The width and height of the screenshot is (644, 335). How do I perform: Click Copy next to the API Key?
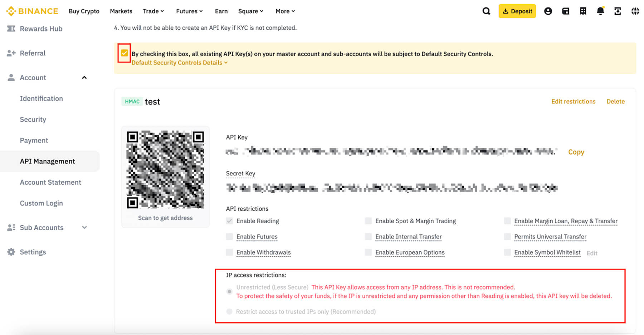click(x=576, y=152)
